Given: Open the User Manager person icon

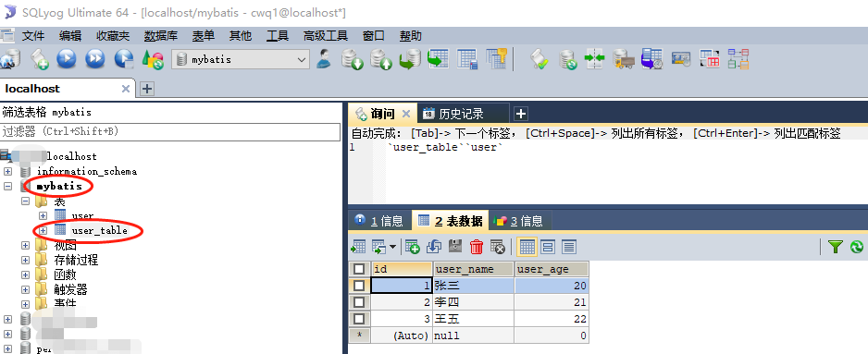Looking at the screenshot, I should tap(324, 59).
